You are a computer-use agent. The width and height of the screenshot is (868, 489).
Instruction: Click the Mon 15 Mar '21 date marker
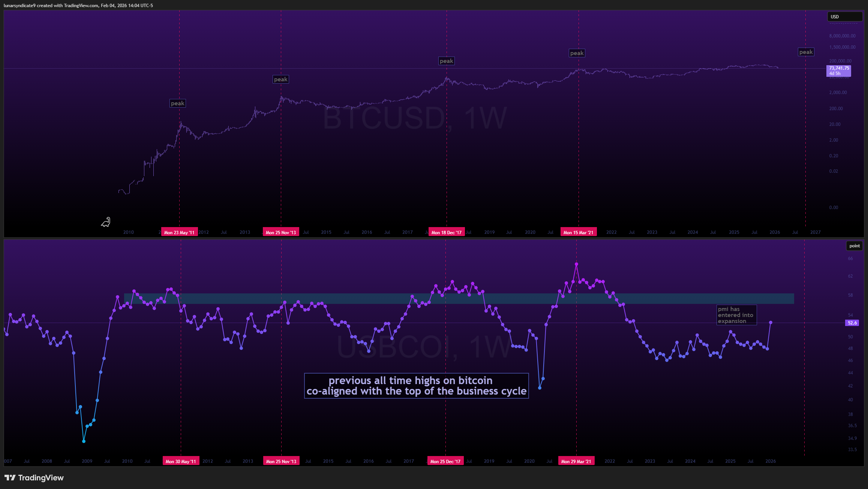pos(579,232)
